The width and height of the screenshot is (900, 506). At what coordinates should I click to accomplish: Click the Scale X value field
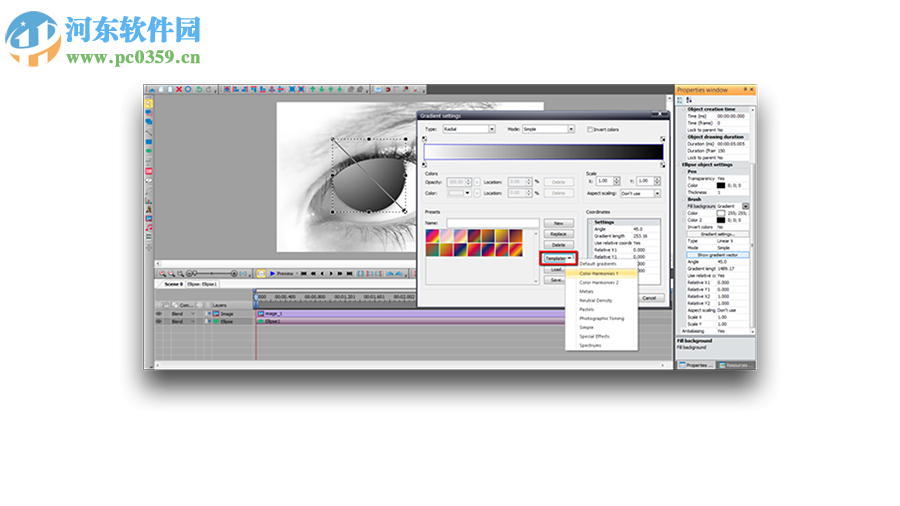click(x=605, y=181)
